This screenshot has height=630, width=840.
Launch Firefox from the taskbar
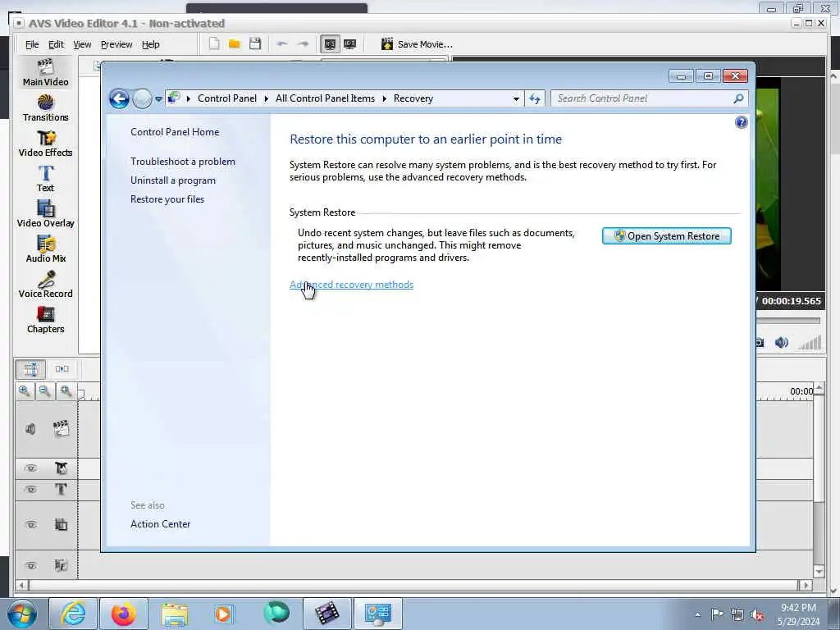click(x=123, y=614)
